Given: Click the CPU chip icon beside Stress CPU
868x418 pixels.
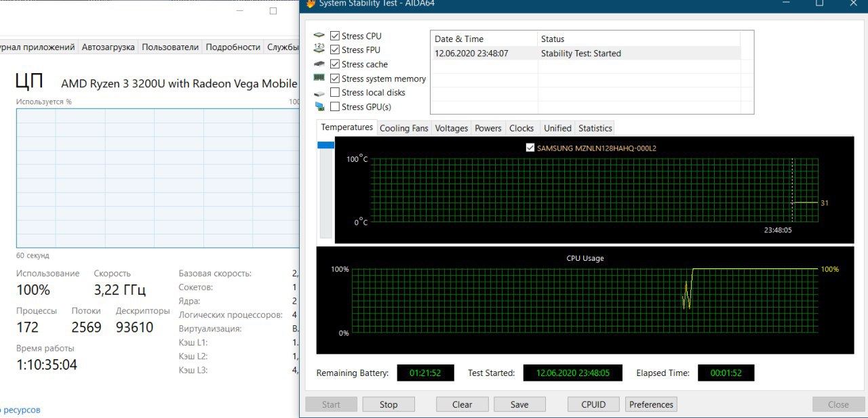Looking at the screenshot, I should click(x=319, y=36).
